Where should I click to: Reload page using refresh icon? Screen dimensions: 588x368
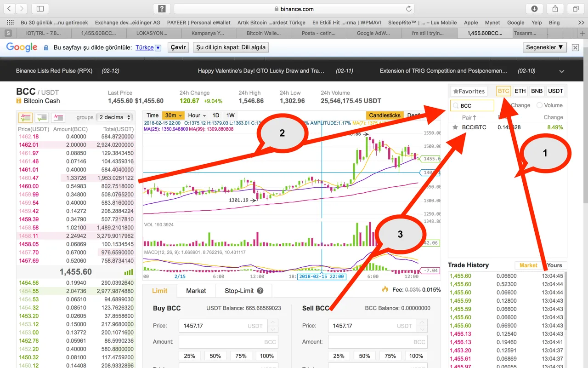pyautogui.click(x=408, y=8)
